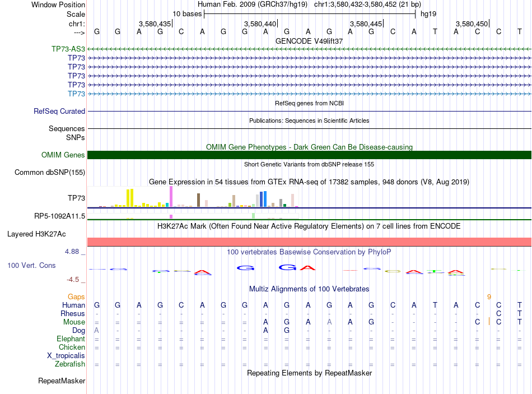
Task: Click the RefSeq Curated track label
Action: [59, 112]
